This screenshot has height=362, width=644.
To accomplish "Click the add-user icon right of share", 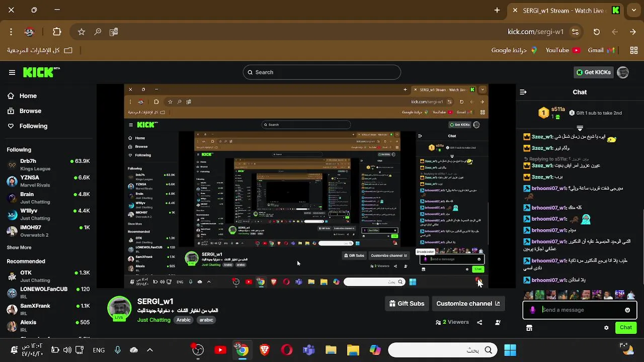I will click(x=498, y=322).
